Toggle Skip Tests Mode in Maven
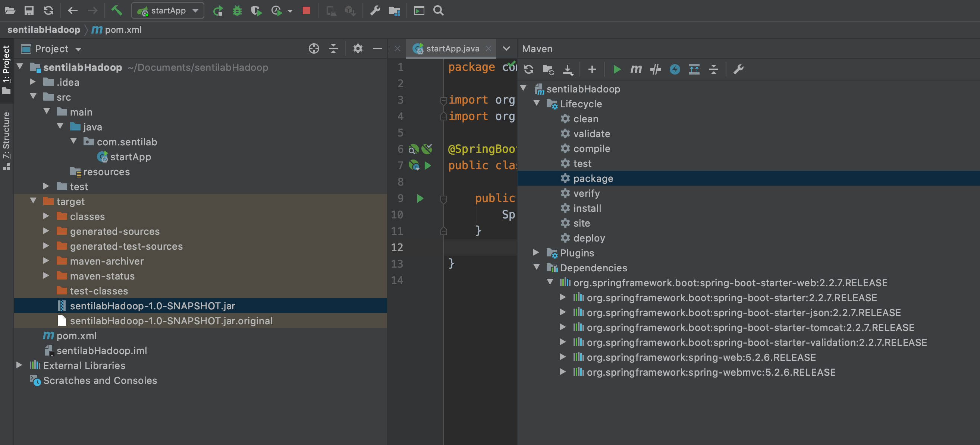980x445 pixels. (675, 69)
